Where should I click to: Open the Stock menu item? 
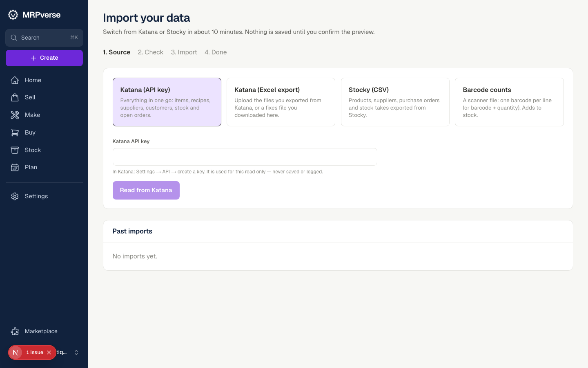click(x=44, y=150)
